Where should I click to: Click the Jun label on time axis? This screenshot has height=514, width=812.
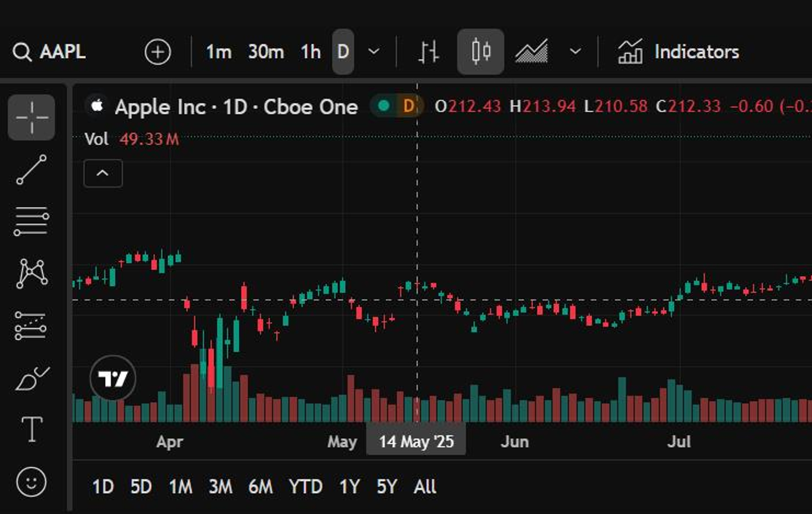pyautogui.click(x=515, y=442)
